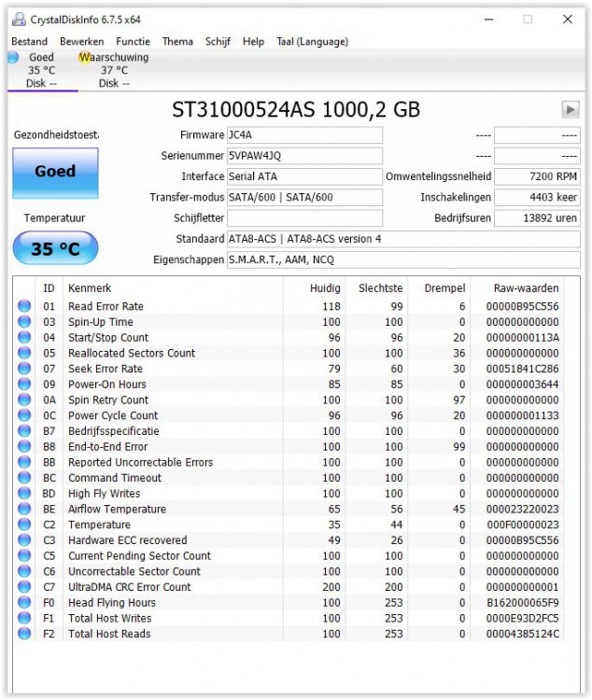This screenshot has height=700, width=592.
Task: Click the Goed health status button
Action: coord(55,172)
